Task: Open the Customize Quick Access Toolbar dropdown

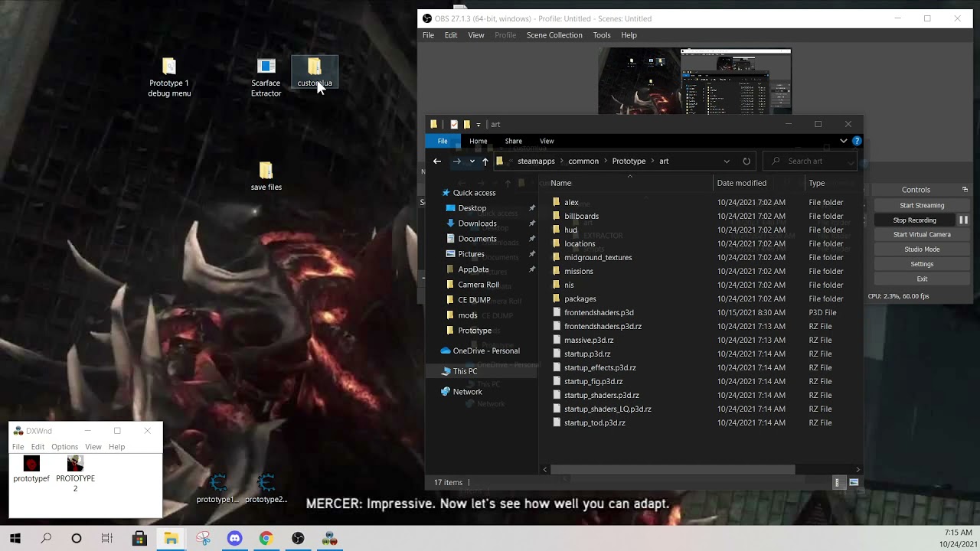Action: point(479,124)
